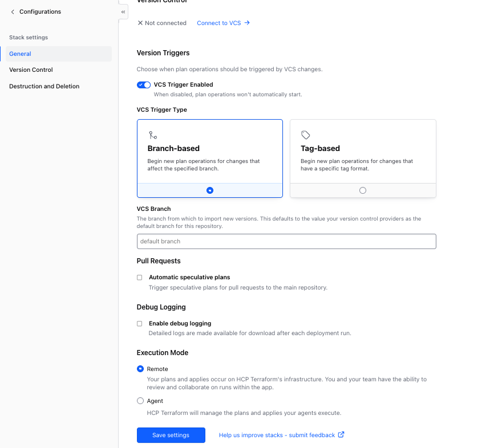The height and width of the screenshot is (448, 498).
Task: Open Version Control in sidebar
Action: 31,70
